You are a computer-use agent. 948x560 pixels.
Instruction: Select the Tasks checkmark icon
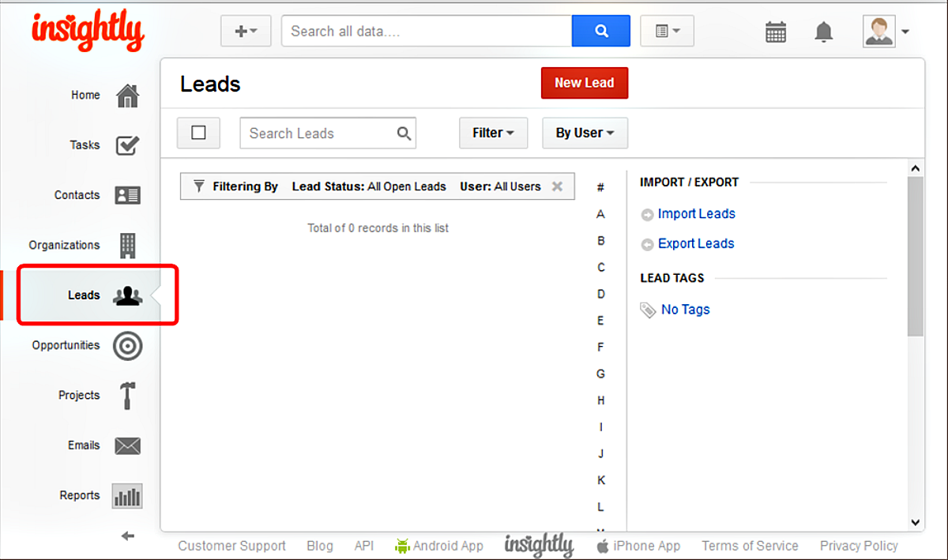pos(127,145)
